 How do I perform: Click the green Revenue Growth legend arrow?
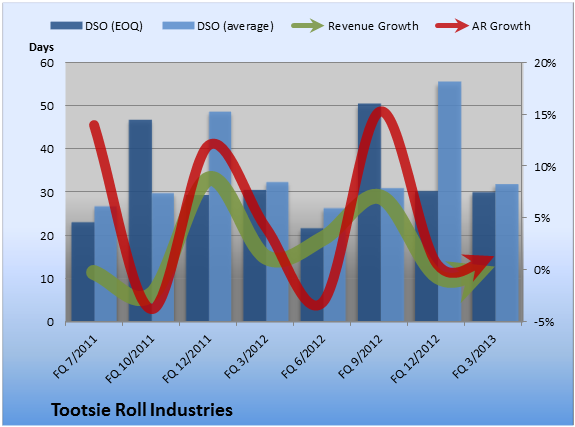coord(307,26)
